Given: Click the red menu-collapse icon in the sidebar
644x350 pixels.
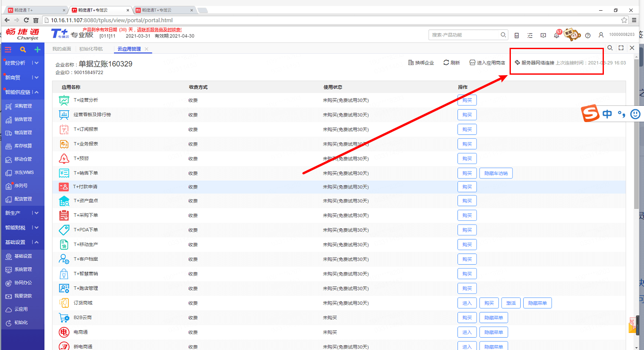Looking at the screenshot, I should click(x=8, y=50).
